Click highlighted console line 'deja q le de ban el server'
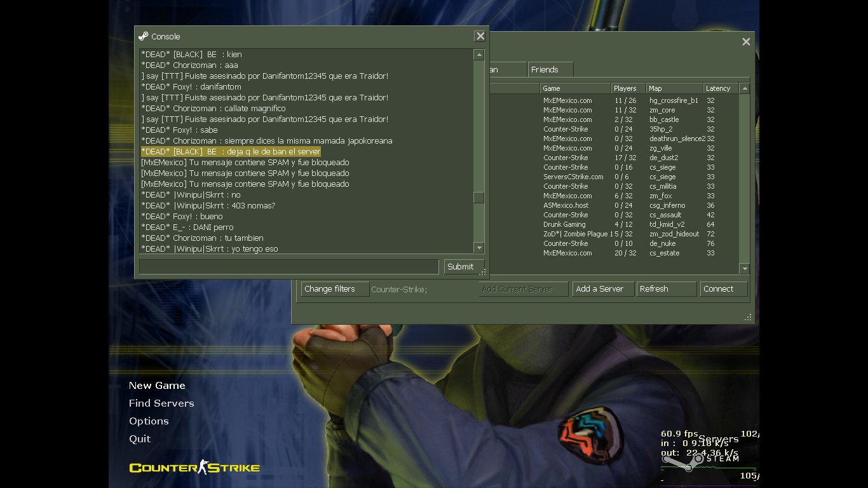The image size is (868, 488). pyautogui.click(x=231, y=152)
